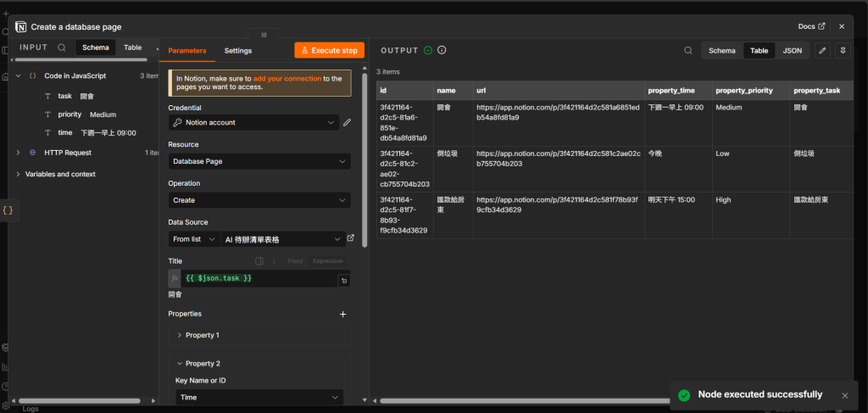Screen dimensions: 868x413
Task: Edit the credential with the pencil icon
Action: [x=347, y=122]
